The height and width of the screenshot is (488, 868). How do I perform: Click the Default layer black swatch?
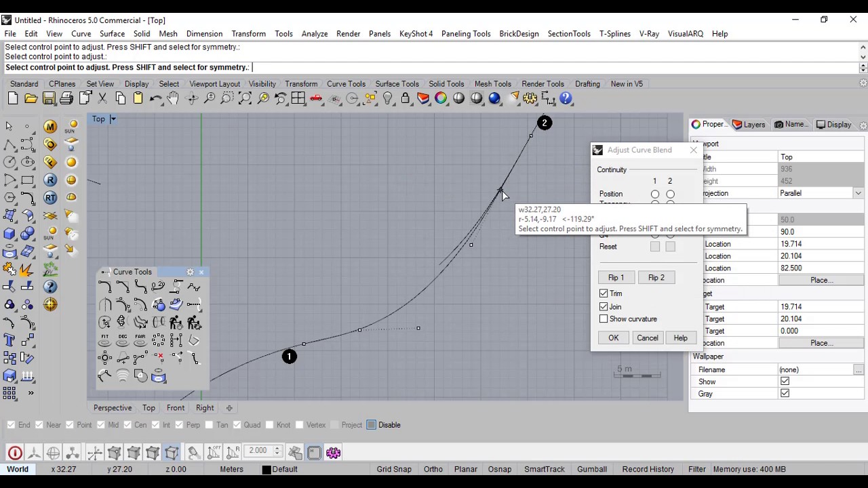[x=267, y=470]
